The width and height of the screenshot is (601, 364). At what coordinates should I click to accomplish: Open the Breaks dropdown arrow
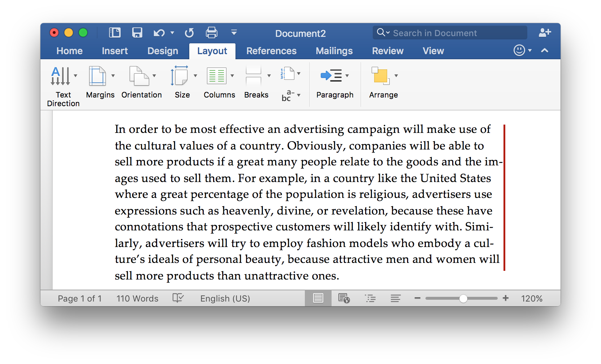click(x=269, y=76)
